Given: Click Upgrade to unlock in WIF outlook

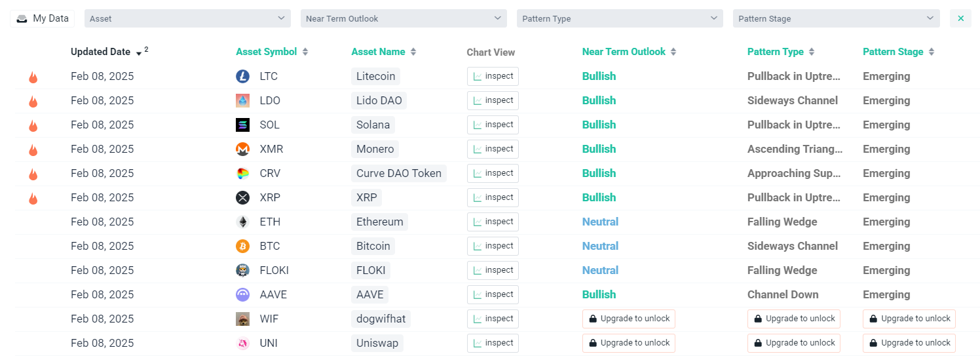Looking at the screenshot, I should (x=628, y=319).
